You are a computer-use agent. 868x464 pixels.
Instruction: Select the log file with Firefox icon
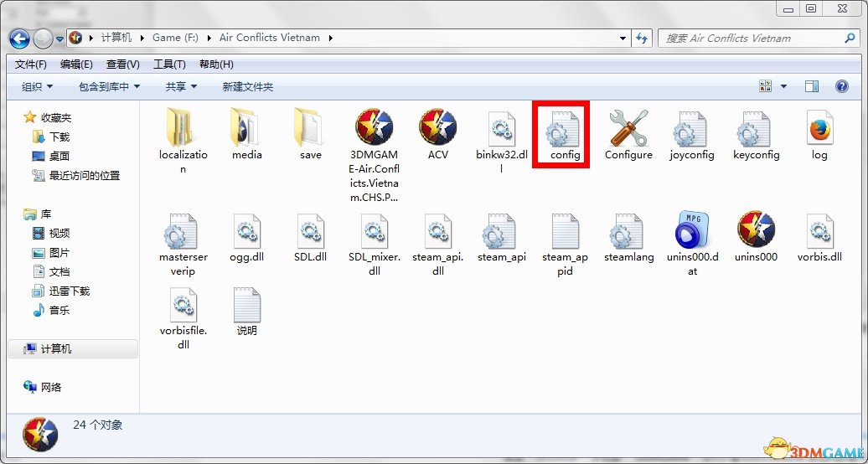819,135
